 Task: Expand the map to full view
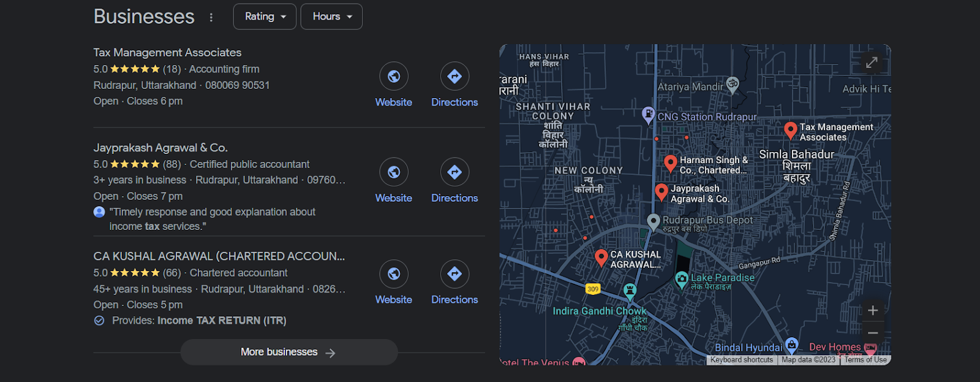872,63
